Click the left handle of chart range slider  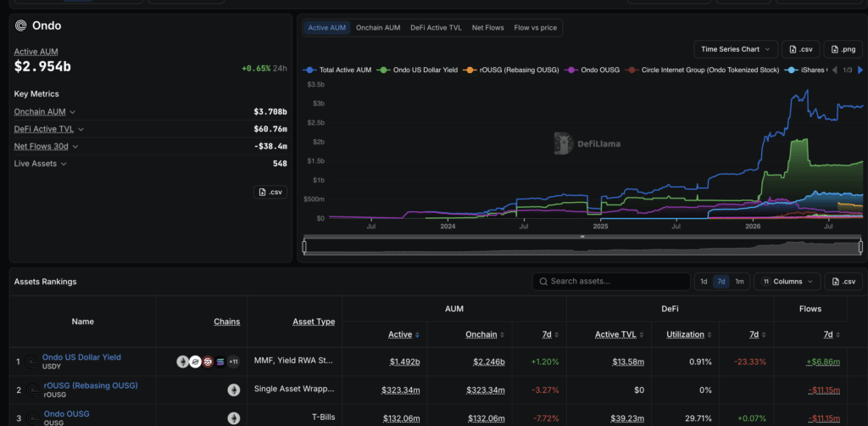point(304,247)
